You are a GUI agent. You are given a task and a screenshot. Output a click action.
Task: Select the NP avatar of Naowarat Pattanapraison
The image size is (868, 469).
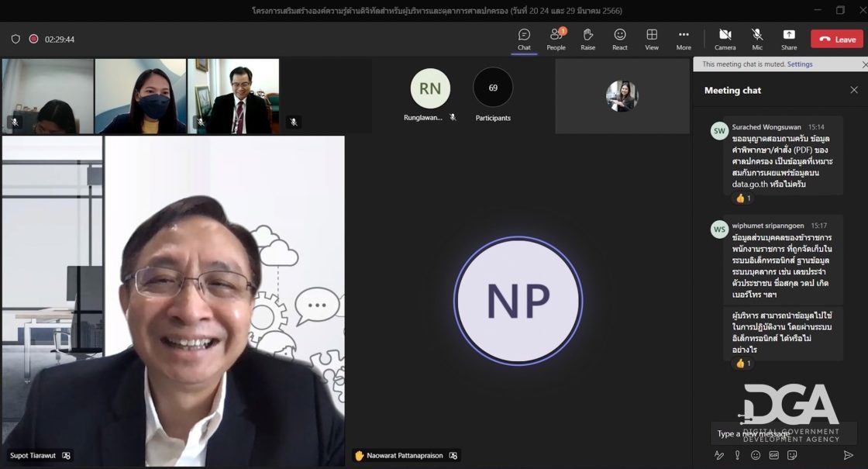tap(518, 301)
